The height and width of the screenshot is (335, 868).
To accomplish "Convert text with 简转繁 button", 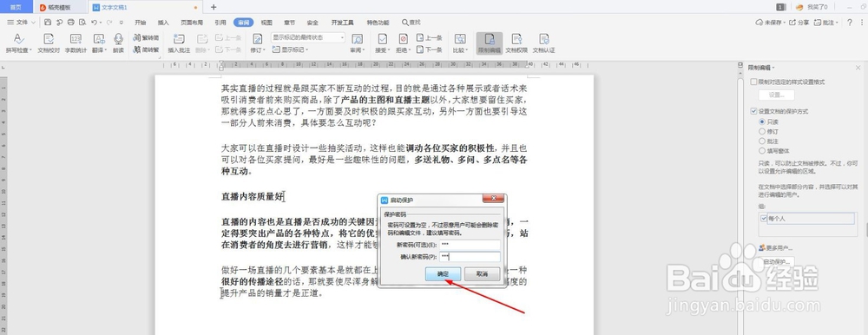I will (x=147, y=49).
